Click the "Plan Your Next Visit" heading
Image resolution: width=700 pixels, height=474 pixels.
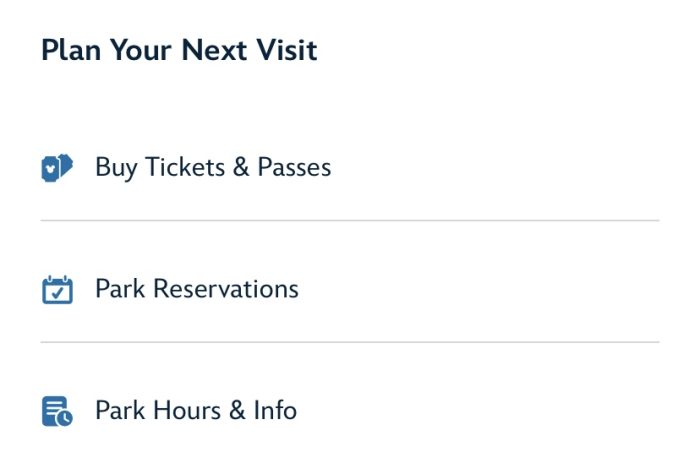[x=179, y=50]
